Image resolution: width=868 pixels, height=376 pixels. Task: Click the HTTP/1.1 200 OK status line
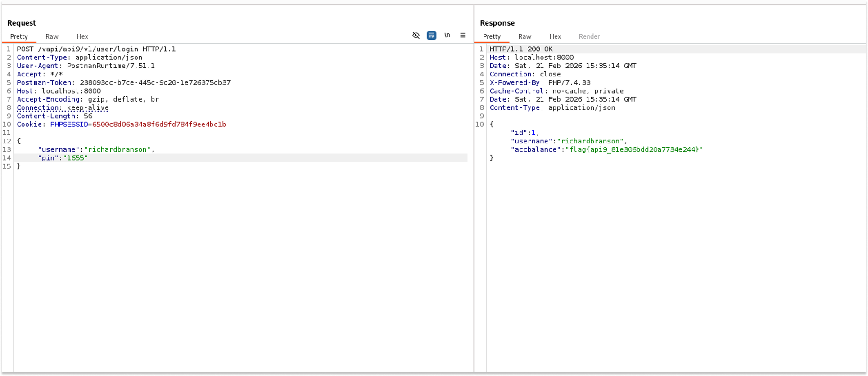(521, 49)
